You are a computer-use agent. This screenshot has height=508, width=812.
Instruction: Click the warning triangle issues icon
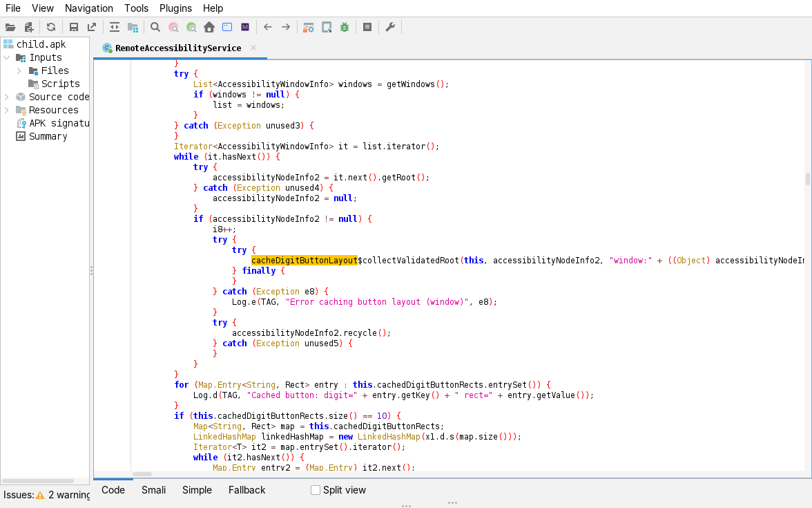point(40,495)
